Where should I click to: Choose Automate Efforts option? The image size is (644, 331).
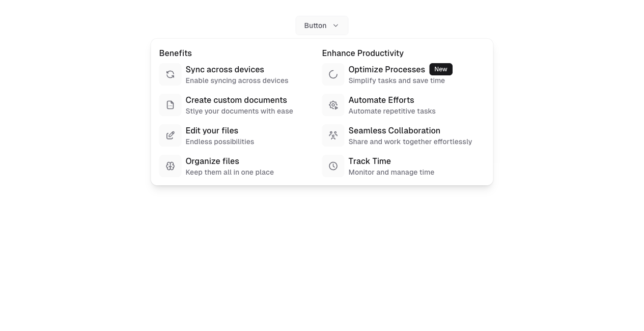(381, 100)
